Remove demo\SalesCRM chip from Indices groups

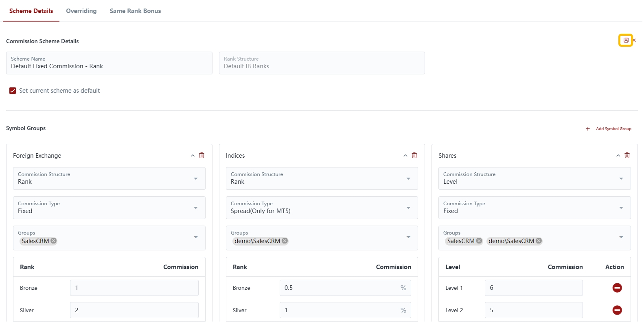[285, 241]
